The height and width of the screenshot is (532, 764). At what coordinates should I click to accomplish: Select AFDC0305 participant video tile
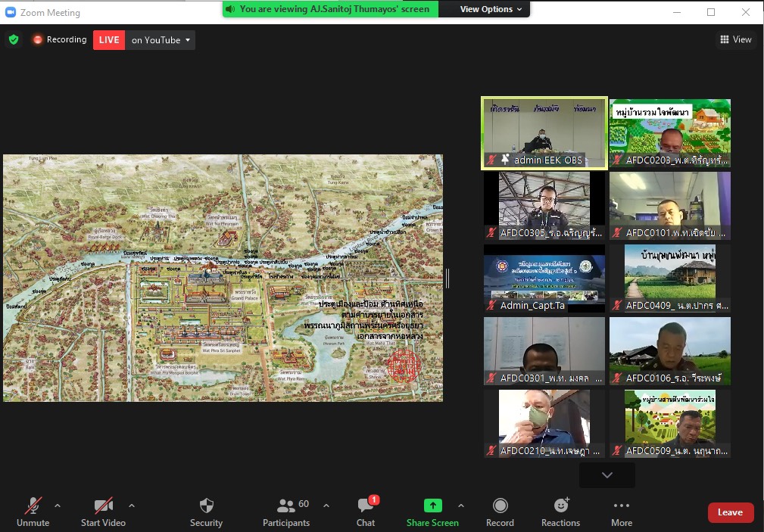pos(544,206)
